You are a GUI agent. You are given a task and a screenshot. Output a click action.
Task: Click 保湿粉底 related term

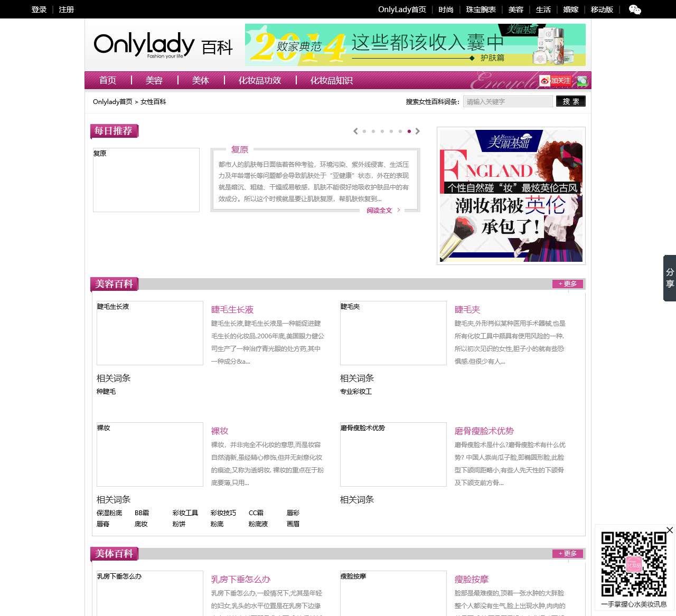tap(109, 513)
